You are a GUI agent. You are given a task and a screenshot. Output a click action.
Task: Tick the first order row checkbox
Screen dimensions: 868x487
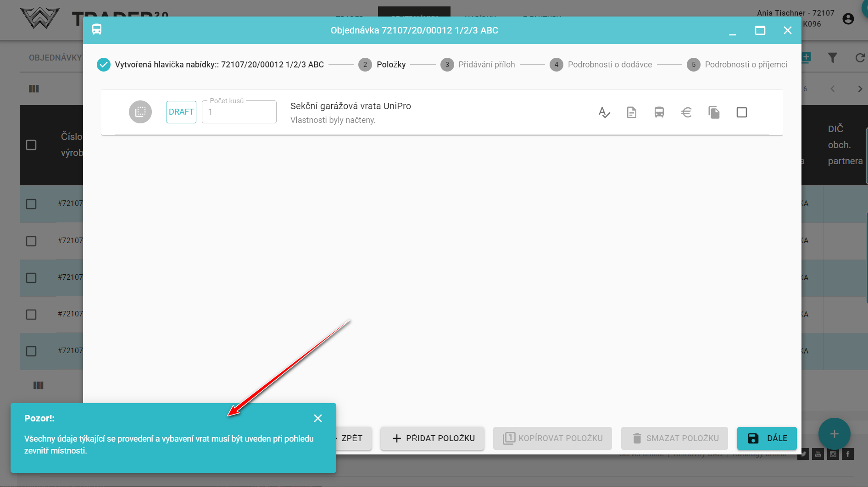click(x=31, y=204)
